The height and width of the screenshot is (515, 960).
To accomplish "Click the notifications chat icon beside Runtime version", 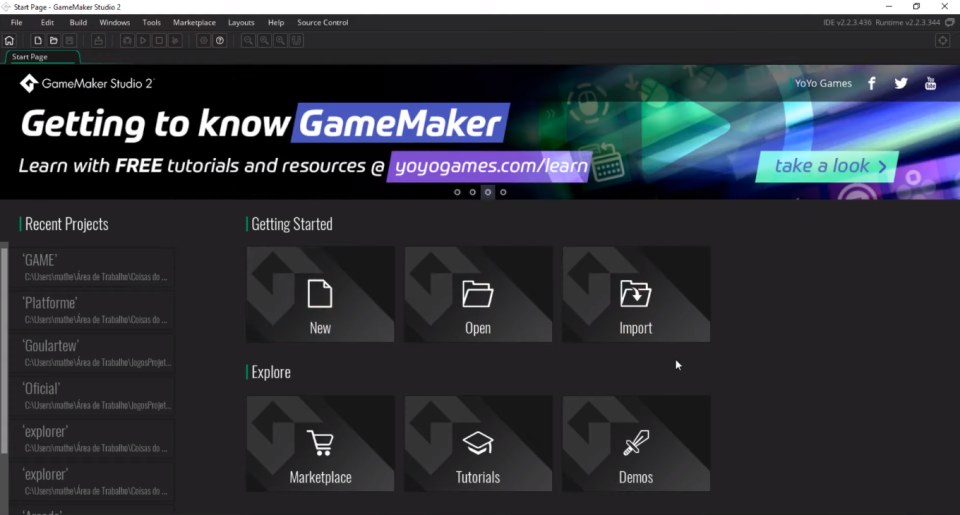I will point(950,22).
